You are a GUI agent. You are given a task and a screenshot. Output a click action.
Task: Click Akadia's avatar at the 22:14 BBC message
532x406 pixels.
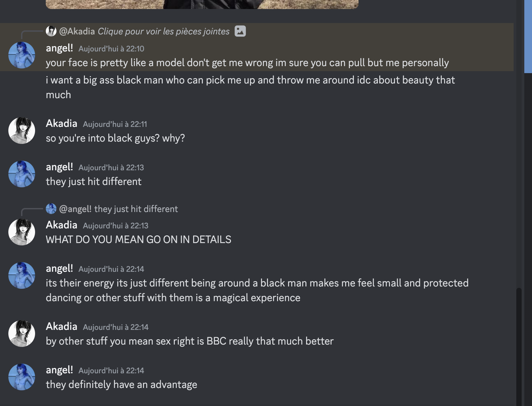(x=22, y=334)
